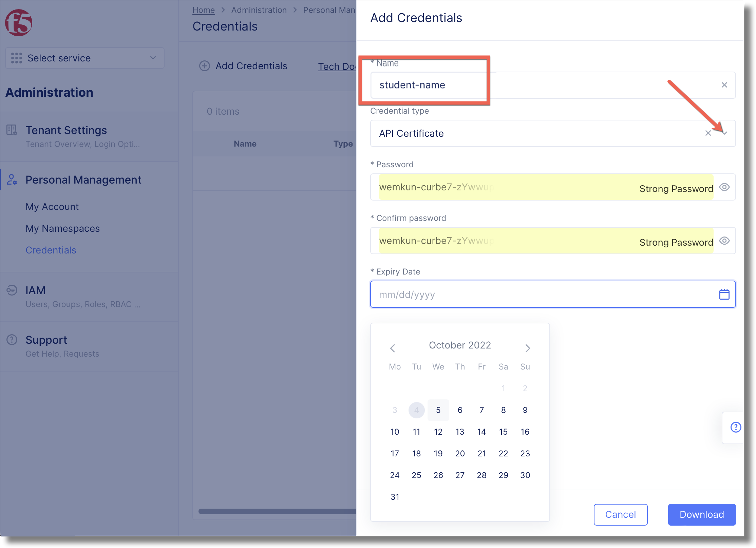Select October 5 in calendar
This screenshot has height=548, width=756.
tap(438, 410)
